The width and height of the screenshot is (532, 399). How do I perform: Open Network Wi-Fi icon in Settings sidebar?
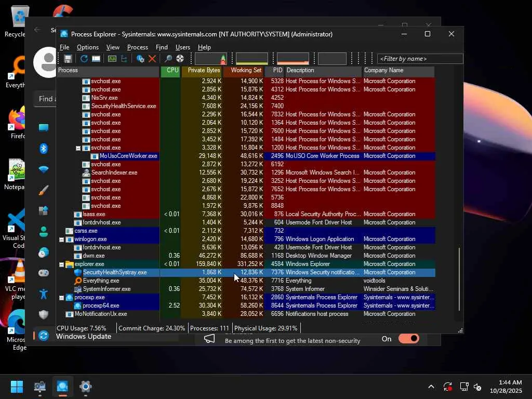point(44,169)
